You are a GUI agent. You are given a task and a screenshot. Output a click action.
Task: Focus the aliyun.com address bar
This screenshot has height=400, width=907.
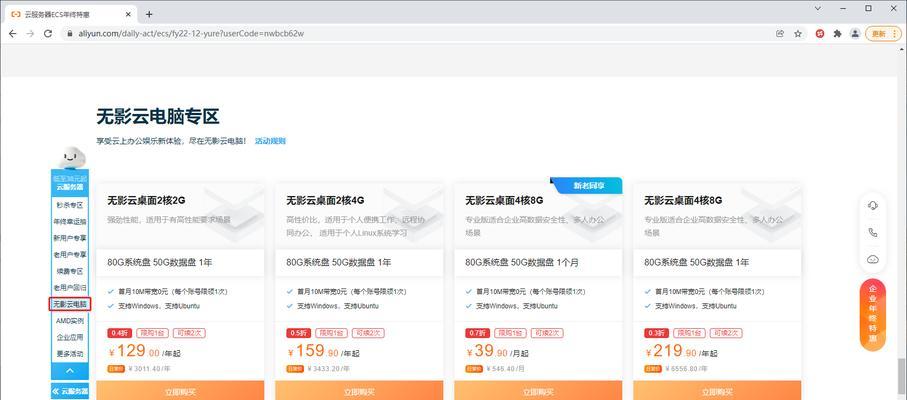(416, 34)
